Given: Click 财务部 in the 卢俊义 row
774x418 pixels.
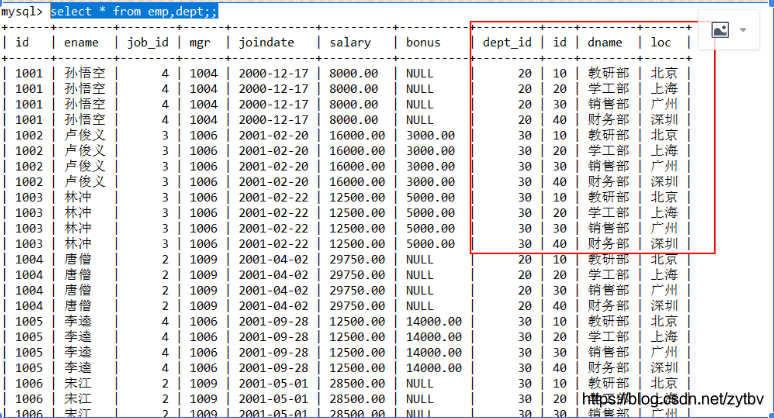Looking at the screenshot, I should coord(609,182).
